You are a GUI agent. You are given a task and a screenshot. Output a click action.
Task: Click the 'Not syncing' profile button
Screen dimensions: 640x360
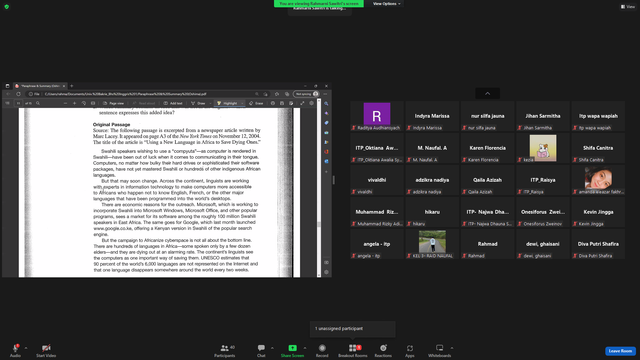tap(306, 94)
